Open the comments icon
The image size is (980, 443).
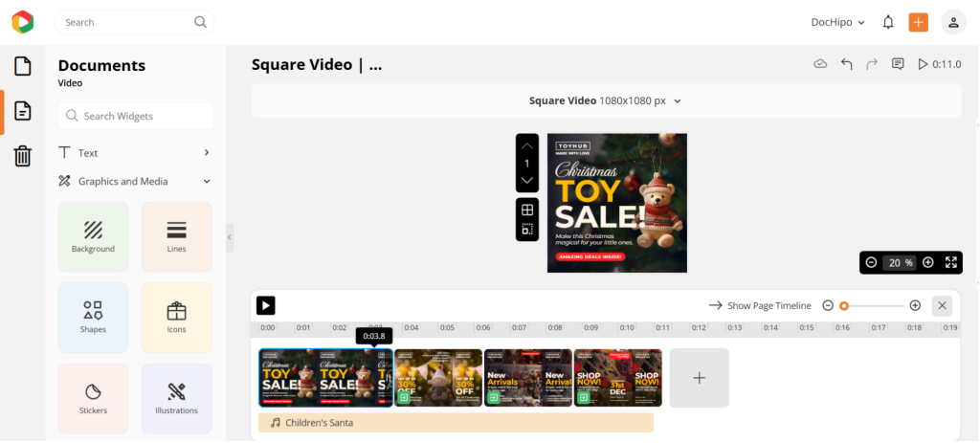click(898, 64)
